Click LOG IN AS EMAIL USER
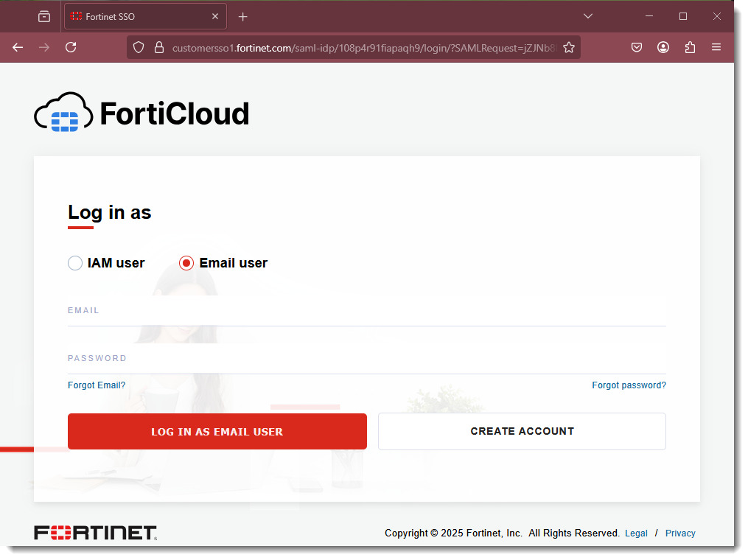 pyautogui.click(x=217, y=431)
